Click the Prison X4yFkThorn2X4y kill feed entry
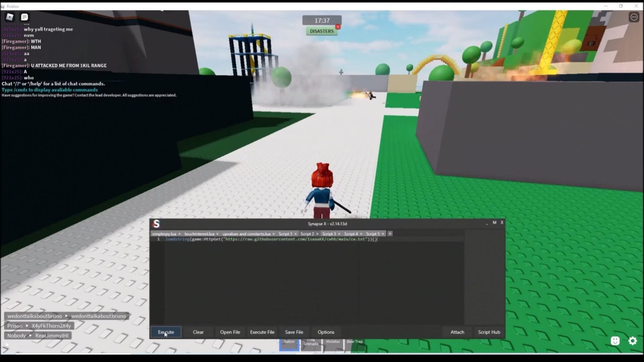 (x=39, y=326)
